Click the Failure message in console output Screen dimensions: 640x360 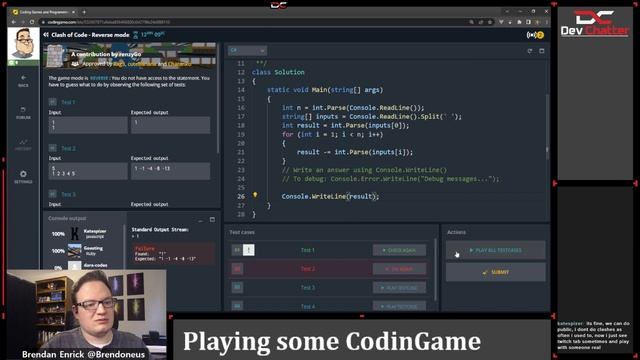pos(173,253)
